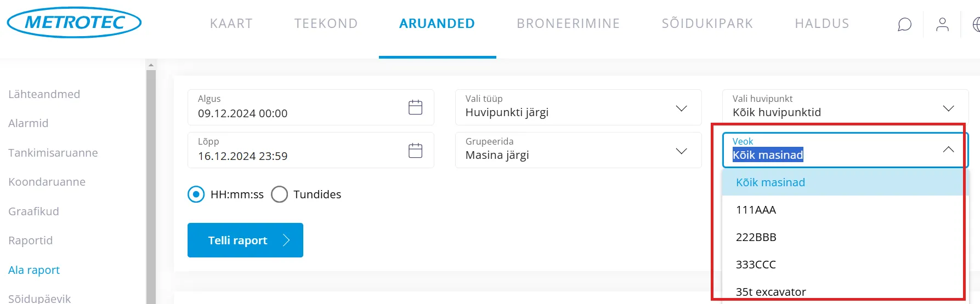Open the user profile icon
Image resolution: width=980 pixels, height=304 pixels.
point(942,25)
